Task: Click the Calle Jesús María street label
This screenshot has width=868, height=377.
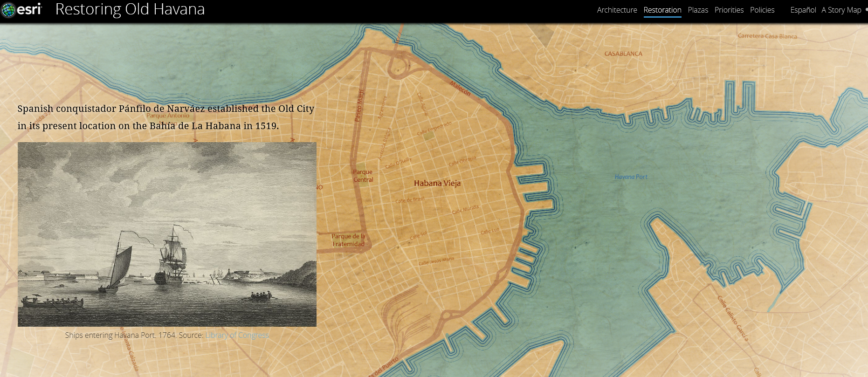Action: (436, 261)
